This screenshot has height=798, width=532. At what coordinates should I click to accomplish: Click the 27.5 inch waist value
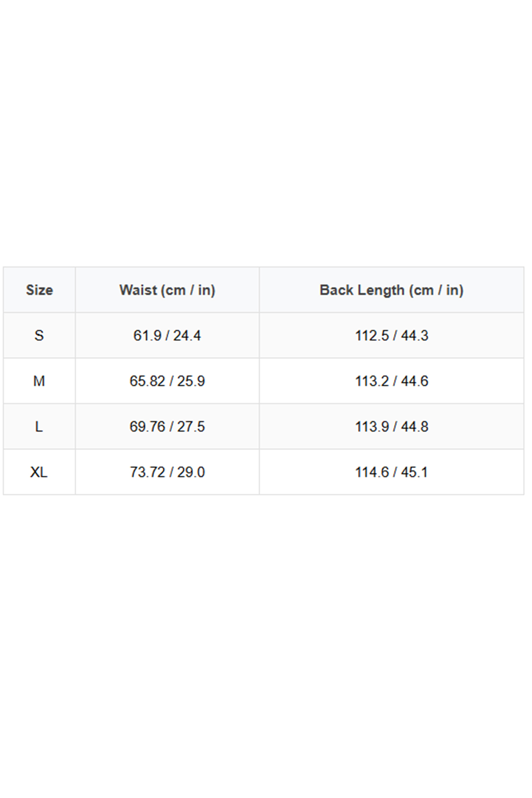point(191,427)
